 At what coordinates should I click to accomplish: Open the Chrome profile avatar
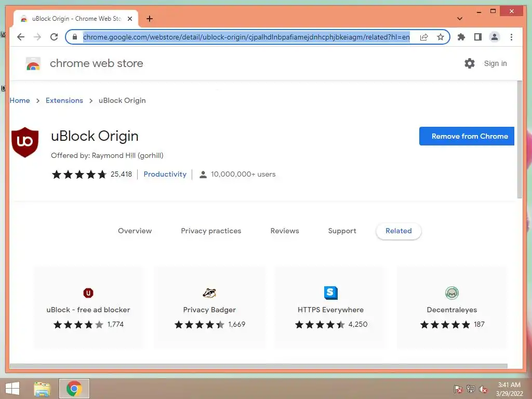495,37
